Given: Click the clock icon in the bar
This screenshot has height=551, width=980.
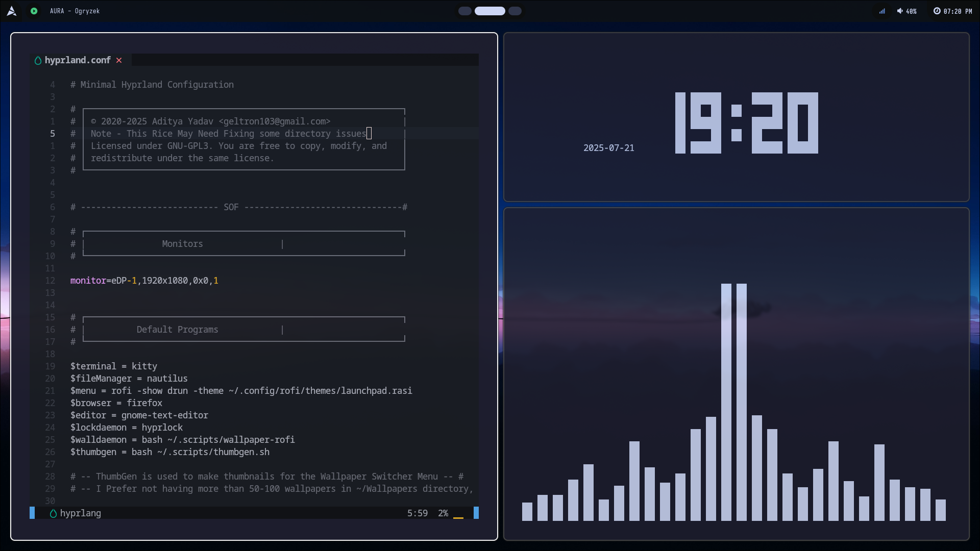Looking at the screenshot, I should pos(937,11).
